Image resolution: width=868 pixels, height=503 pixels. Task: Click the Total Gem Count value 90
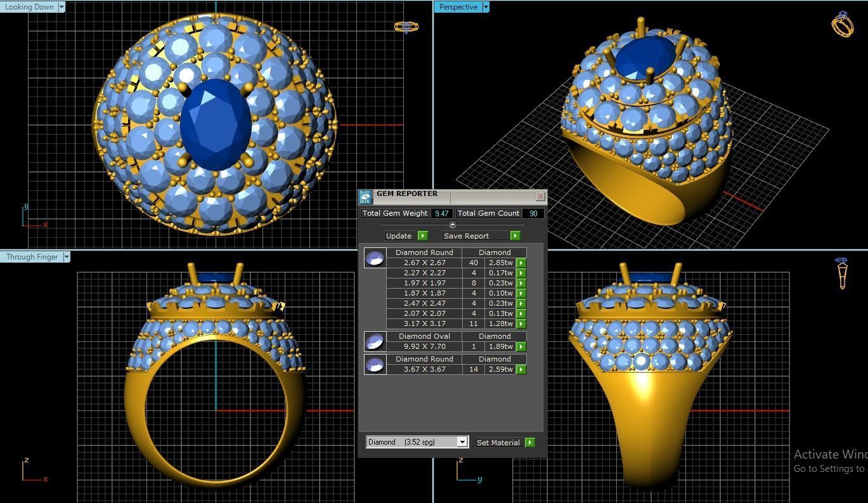(533, 214)
